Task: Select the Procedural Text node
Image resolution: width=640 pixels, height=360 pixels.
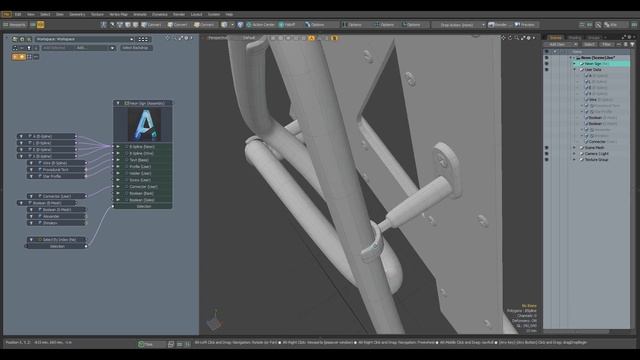Action: click(x=56, y=169)
